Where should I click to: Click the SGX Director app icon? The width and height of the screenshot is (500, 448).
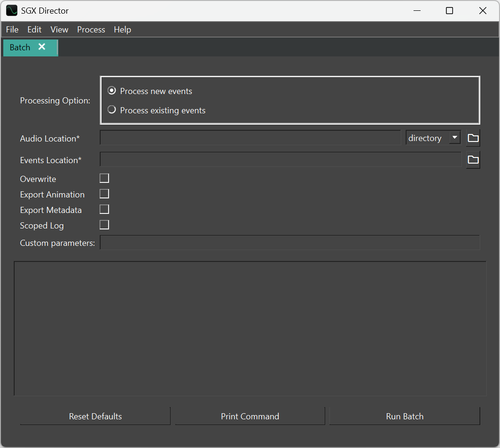[12, 10]
